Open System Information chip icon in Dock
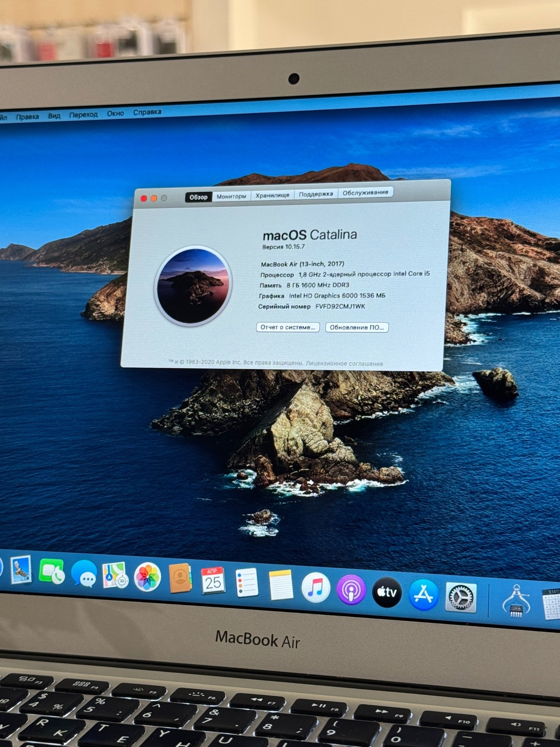The height and width of the screenshot is (747, 560). [516, 601]
